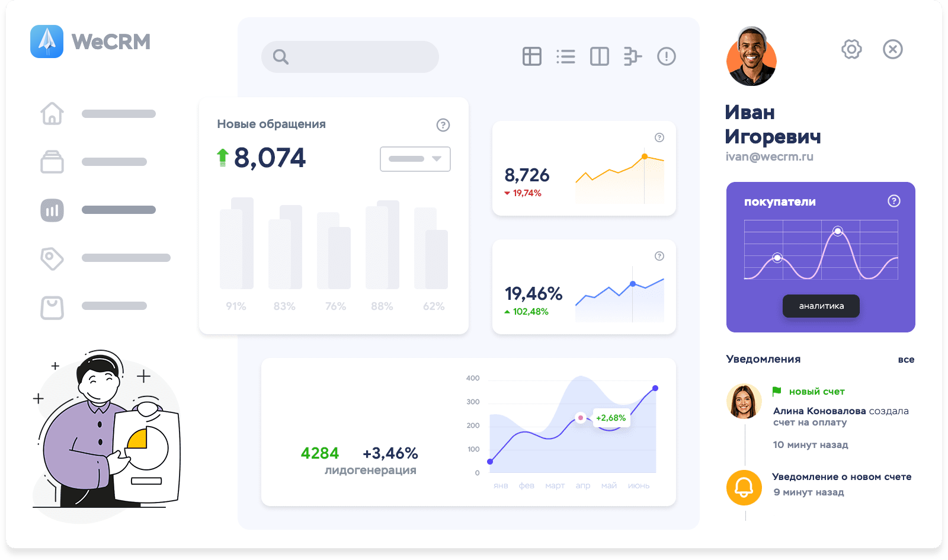Open settings gear near profile

851,49
